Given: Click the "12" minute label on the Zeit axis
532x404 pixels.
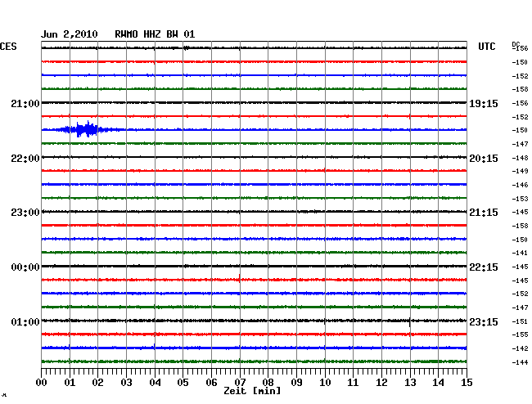Looking at the screenshot, I should (x=381, y=382).
